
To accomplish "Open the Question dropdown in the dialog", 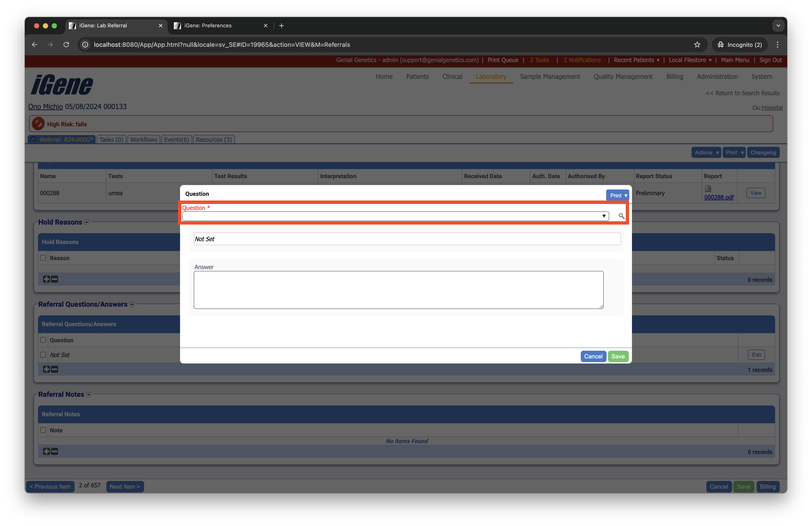I will 395,216.
